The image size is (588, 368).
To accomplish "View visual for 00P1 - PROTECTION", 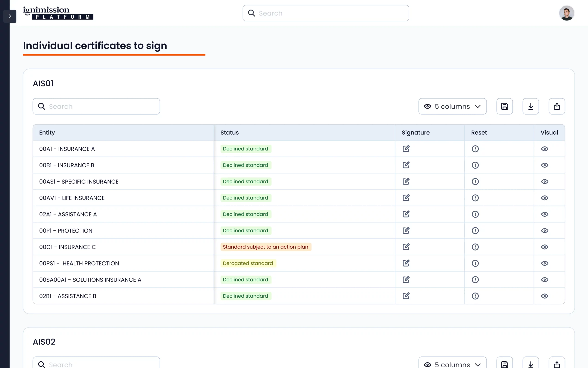I will pyautogui.click(x=545, y=230).
